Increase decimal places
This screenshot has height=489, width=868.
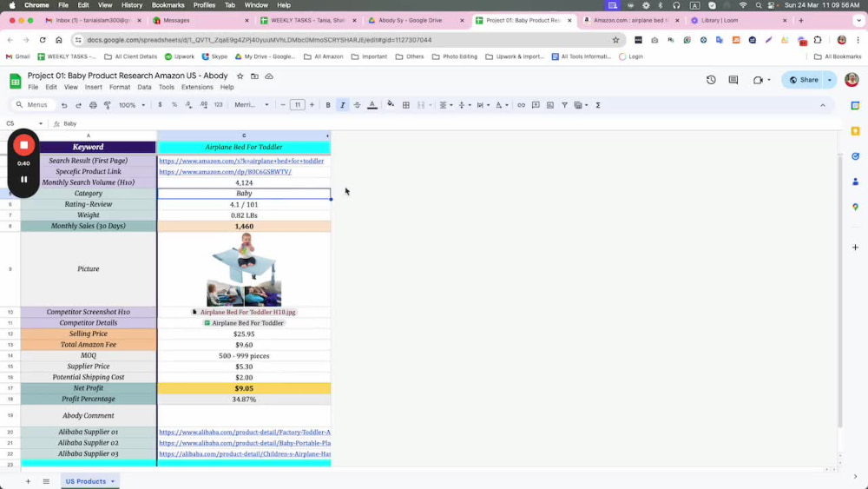pos(203,105)
